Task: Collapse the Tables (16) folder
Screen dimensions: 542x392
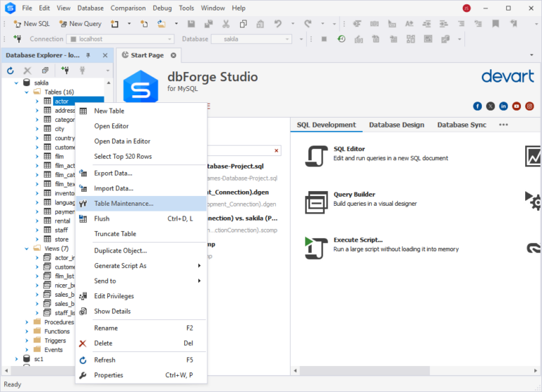Action: tap(27, 92)
